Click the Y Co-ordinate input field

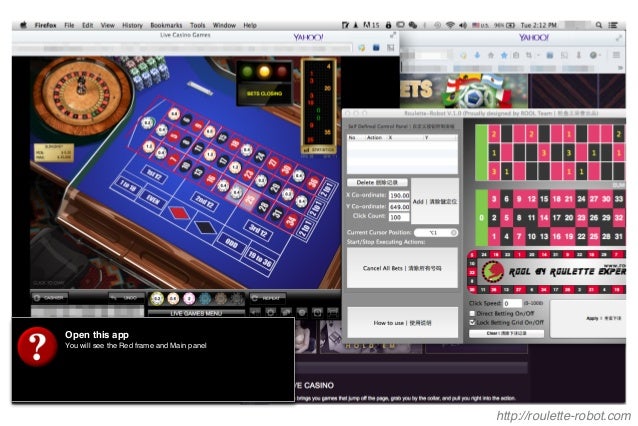[x=399, y=207]
